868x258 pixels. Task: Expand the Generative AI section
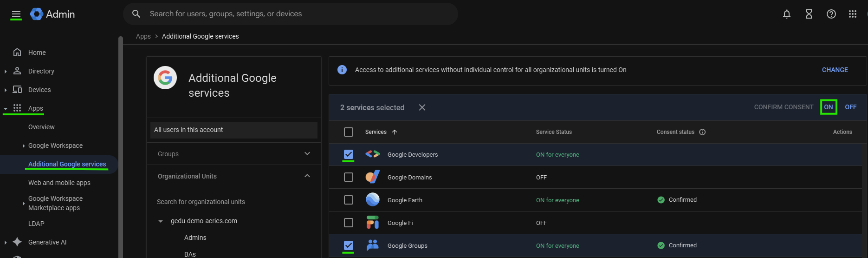coord(6,242)
